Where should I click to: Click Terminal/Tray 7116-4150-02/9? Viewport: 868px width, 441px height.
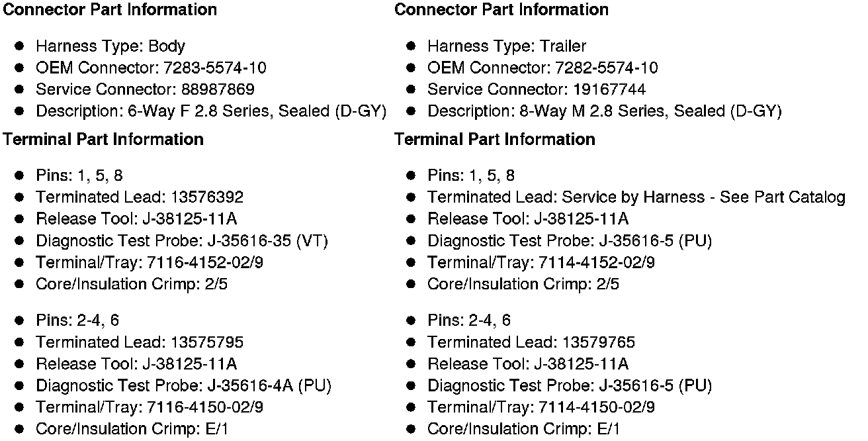point(150,407)
